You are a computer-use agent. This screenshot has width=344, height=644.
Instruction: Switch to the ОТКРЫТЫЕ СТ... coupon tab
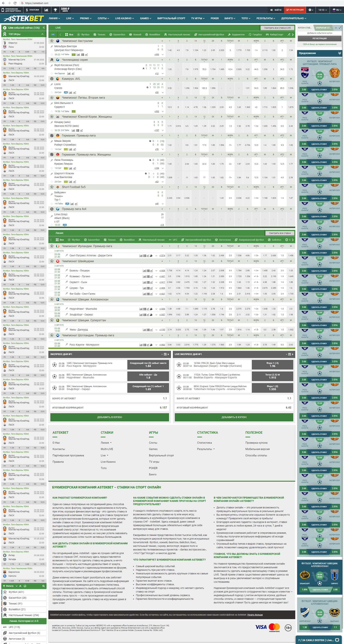323,28
